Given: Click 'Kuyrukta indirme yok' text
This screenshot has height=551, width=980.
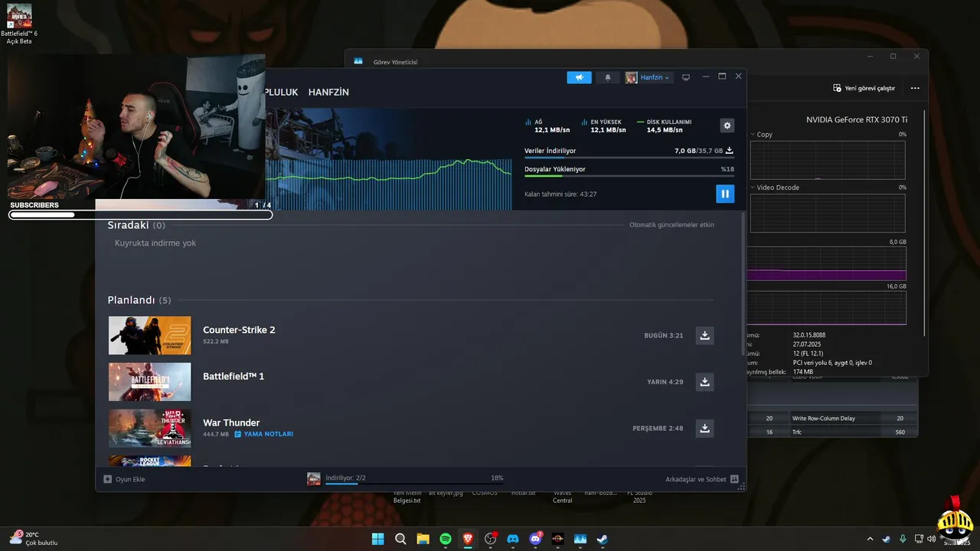Looking at the screenshot, I should click(155, 243).
